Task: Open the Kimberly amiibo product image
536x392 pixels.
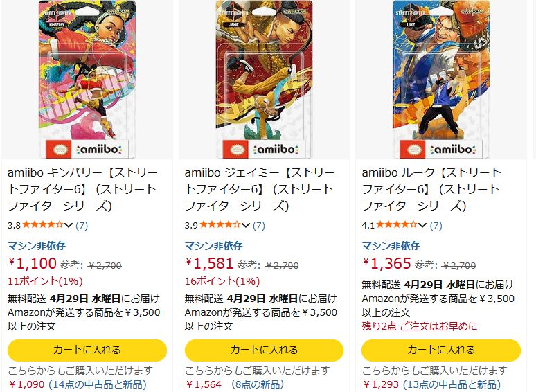Action: coord(87,79)
